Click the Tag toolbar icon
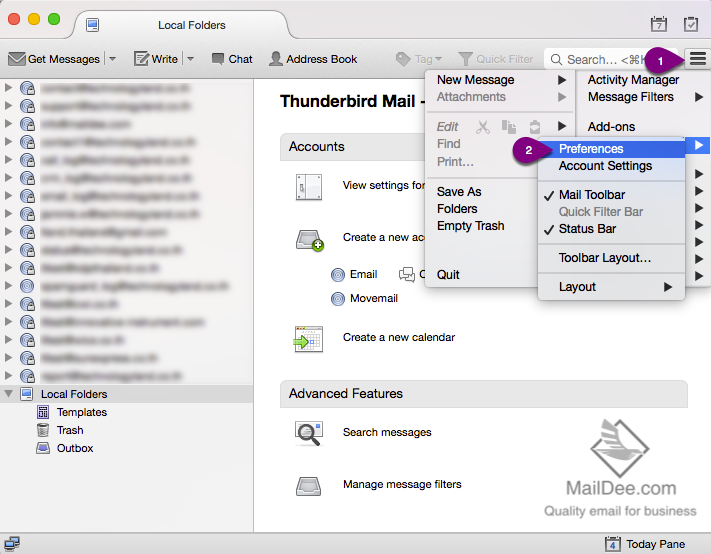711x554 pixels. click(x=403, y=59)
